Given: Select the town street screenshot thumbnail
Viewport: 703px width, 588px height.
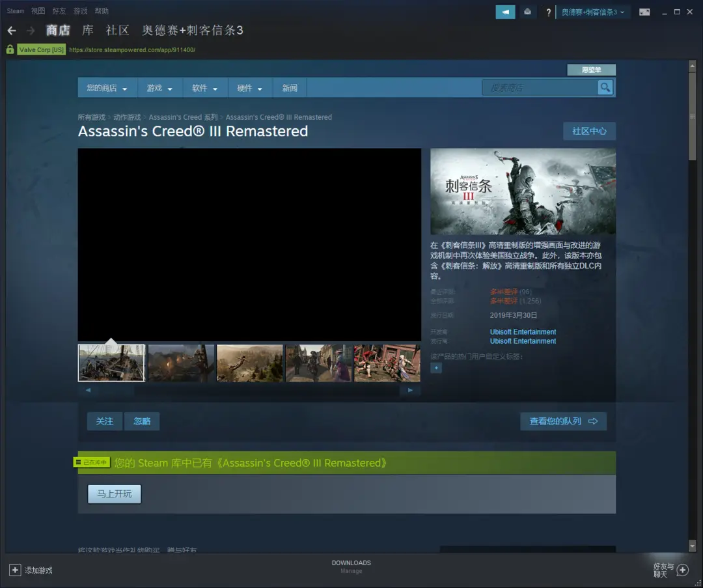Looking at the screenshot, I should (x=319, y=363).
